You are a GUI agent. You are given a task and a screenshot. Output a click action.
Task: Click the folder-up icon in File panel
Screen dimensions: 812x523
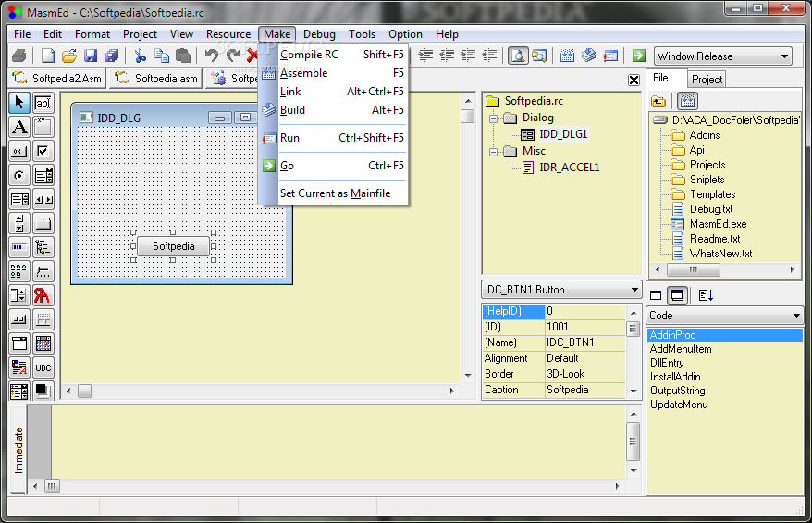658,101
